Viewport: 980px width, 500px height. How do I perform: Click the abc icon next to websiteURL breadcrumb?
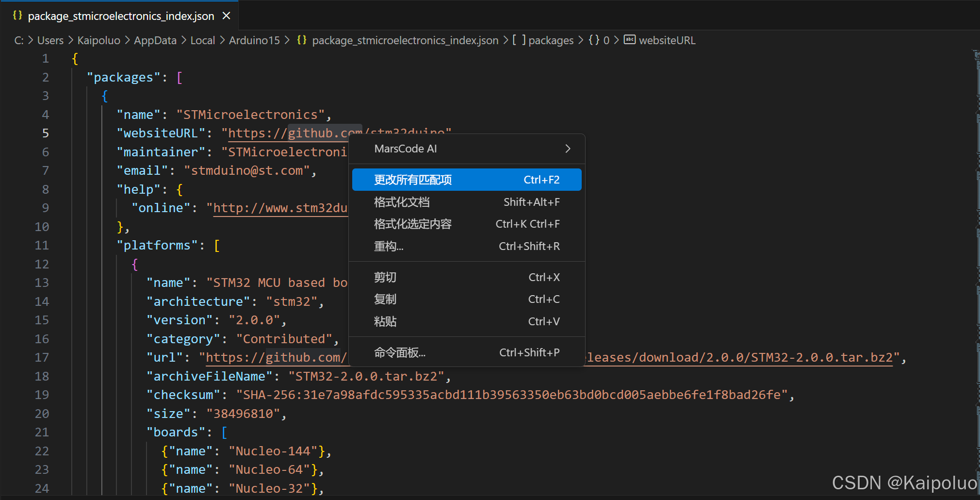click(629, 40)
